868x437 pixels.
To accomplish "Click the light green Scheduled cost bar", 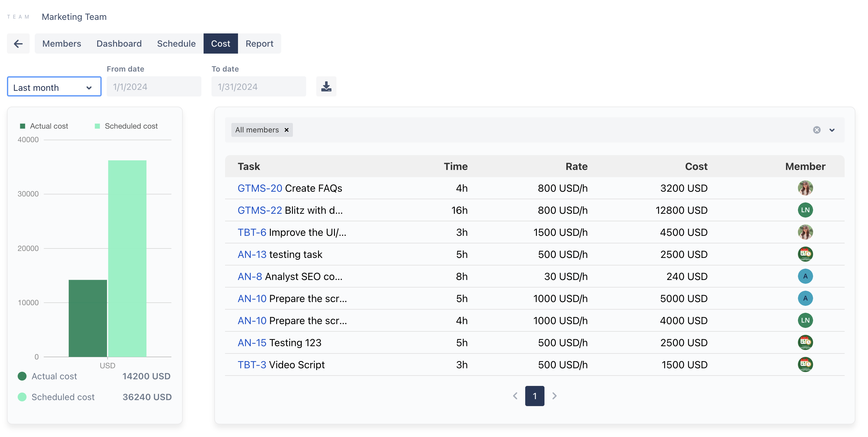I will click(127, 259).
